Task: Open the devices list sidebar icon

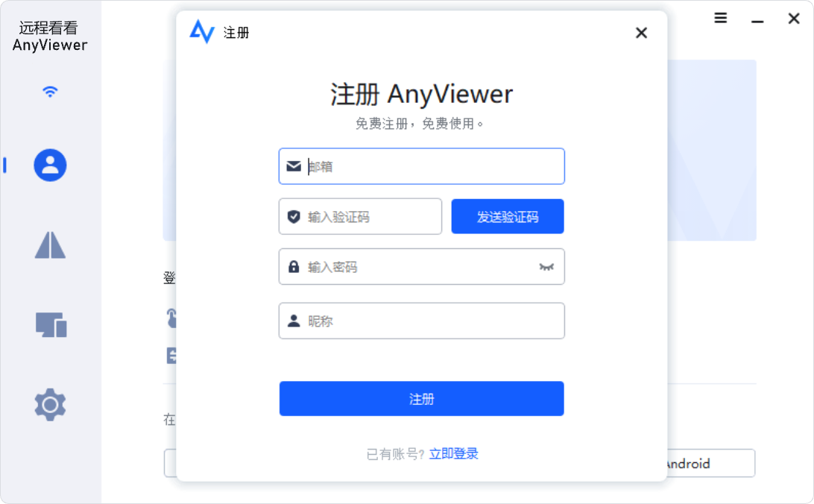Action: [x=51, y=325]
